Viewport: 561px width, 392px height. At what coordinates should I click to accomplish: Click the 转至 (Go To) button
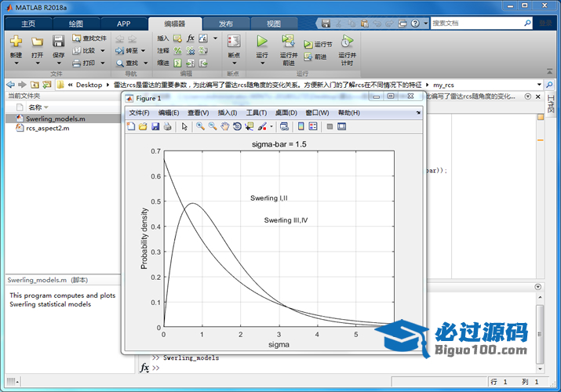[x=127, y=50]
